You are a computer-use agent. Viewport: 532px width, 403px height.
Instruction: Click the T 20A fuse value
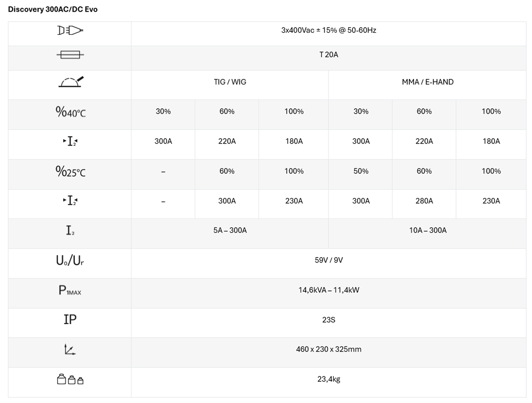(x=328, y=55)
